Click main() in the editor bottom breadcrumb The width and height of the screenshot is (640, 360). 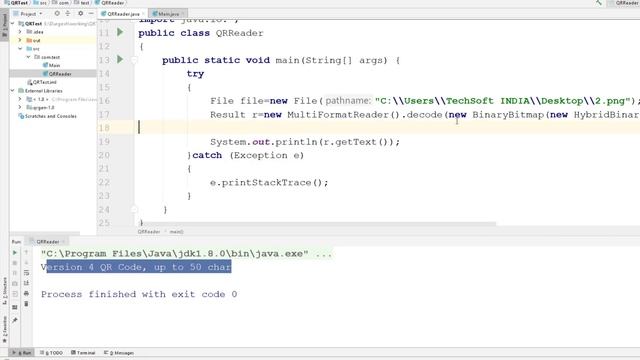[x=177, y=231]
